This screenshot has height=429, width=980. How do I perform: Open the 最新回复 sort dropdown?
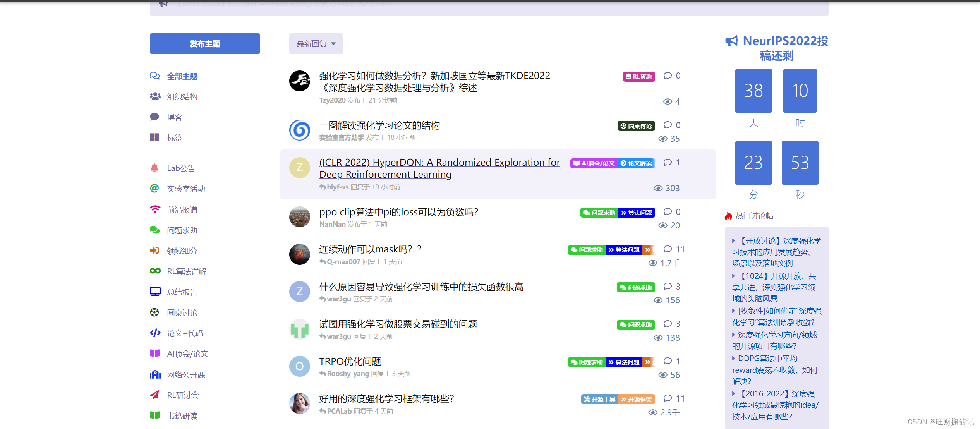coord(316,44)
